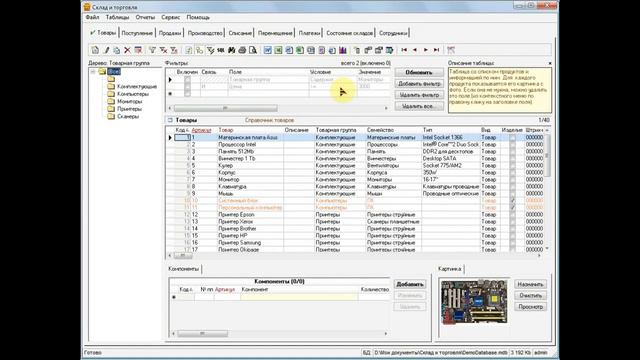Click the red X delete icon
Screen dimensions: 640x360
127,50
